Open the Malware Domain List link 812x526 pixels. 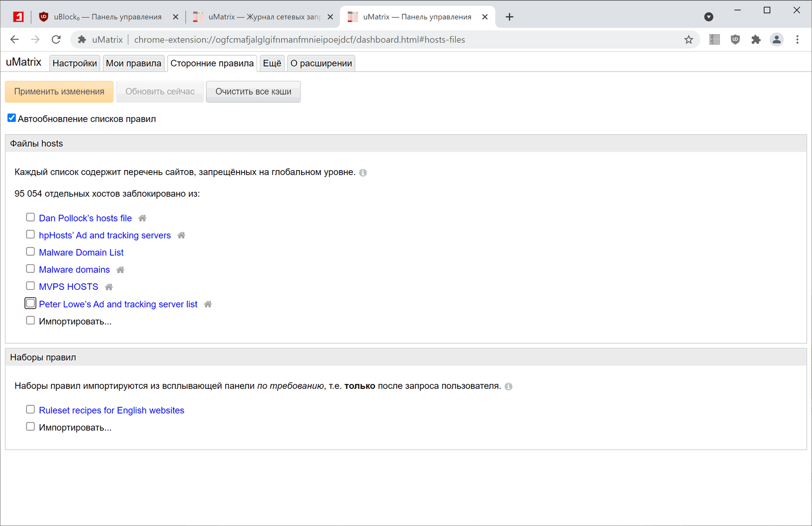coord(81,252)
